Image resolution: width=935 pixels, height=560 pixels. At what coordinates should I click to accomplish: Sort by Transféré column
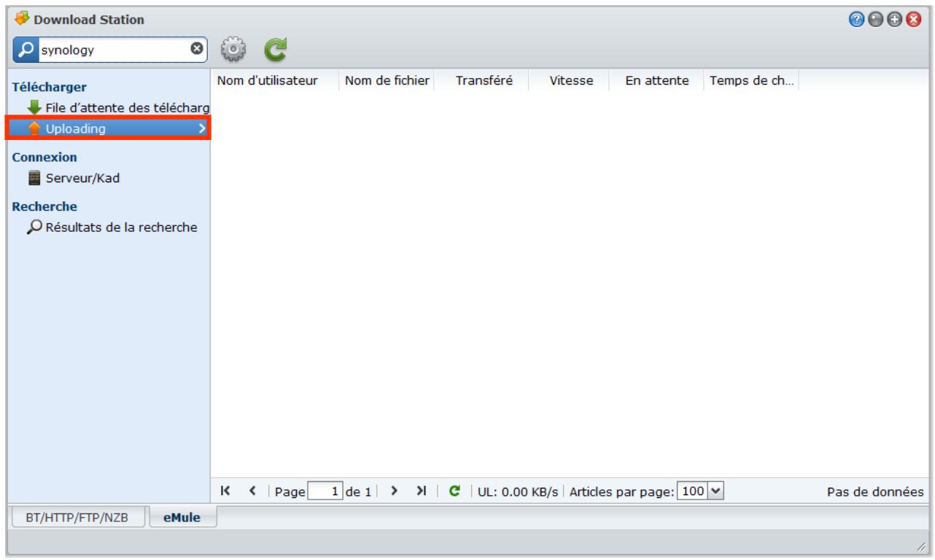tap(483, 80)
